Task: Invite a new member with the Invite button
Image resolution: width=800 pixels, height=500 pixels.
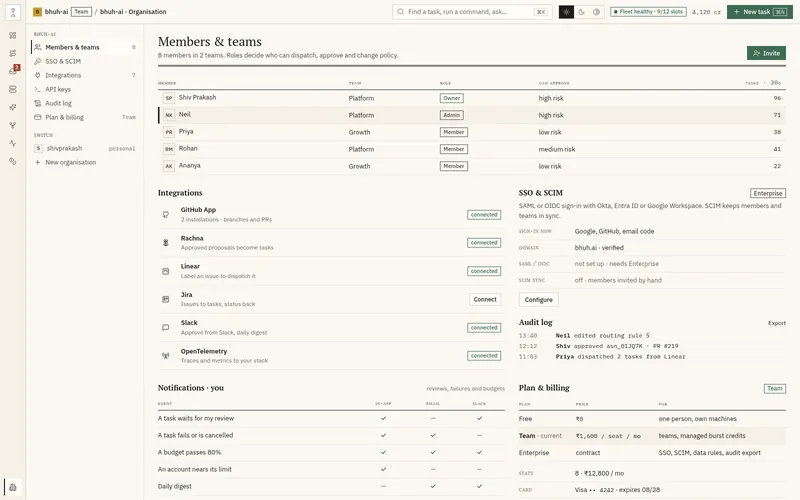Action: click(x=766, y=53)
